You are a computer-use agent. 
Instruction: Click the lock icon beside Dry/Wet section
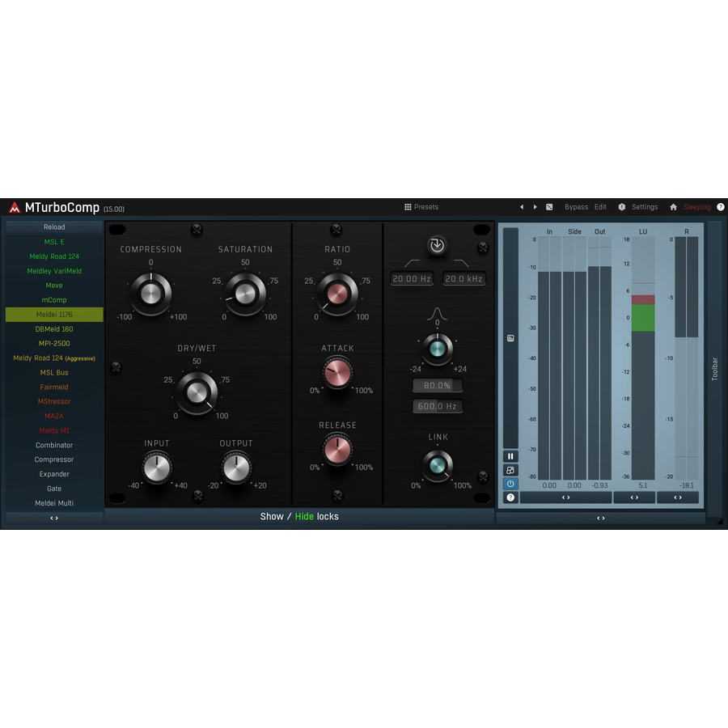116,367
